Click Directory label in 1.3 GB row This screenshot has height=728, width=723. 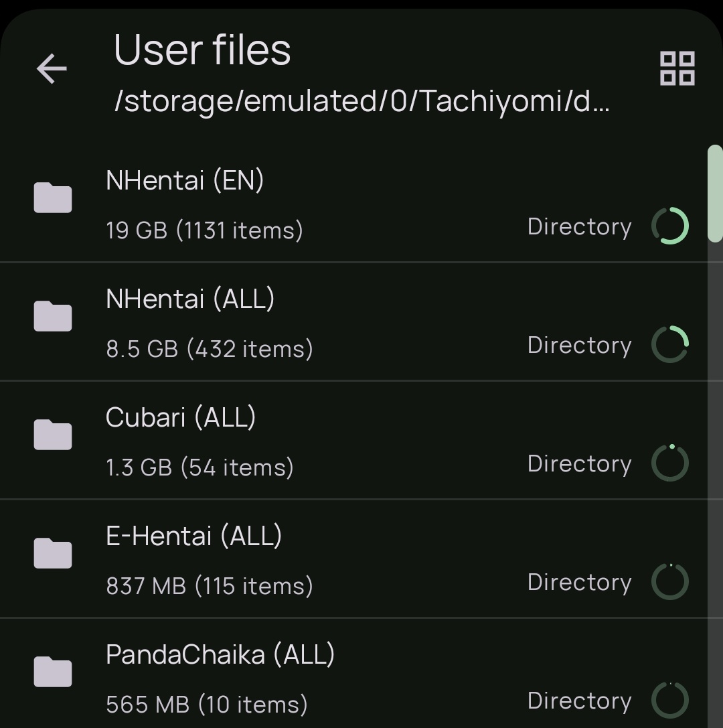point(580,464)
